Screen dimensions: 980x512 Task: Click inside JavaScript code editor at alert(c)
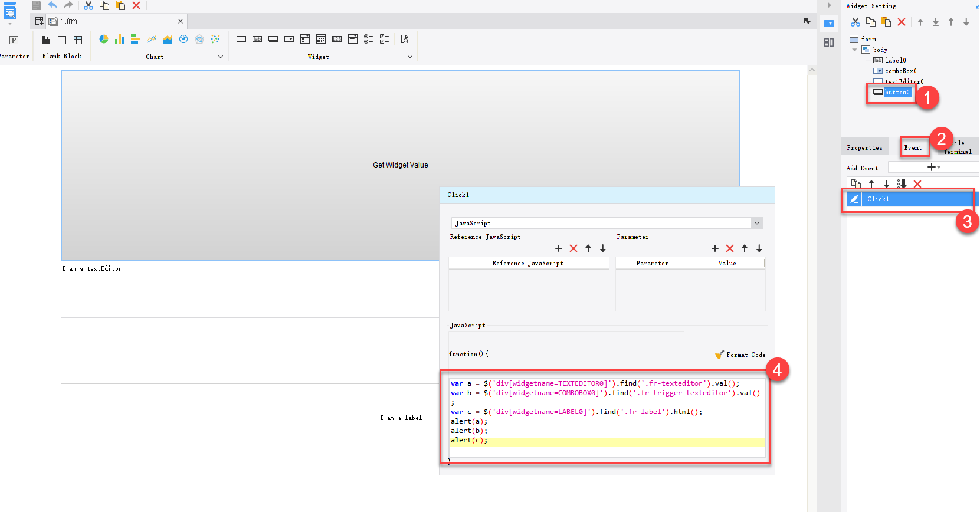tap(469, 441)
